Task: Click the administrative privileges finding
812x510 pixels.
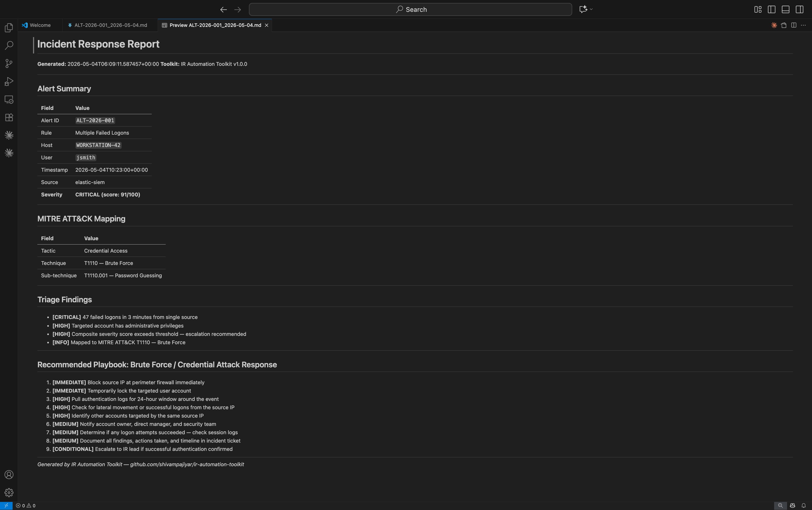Action: 118,326
